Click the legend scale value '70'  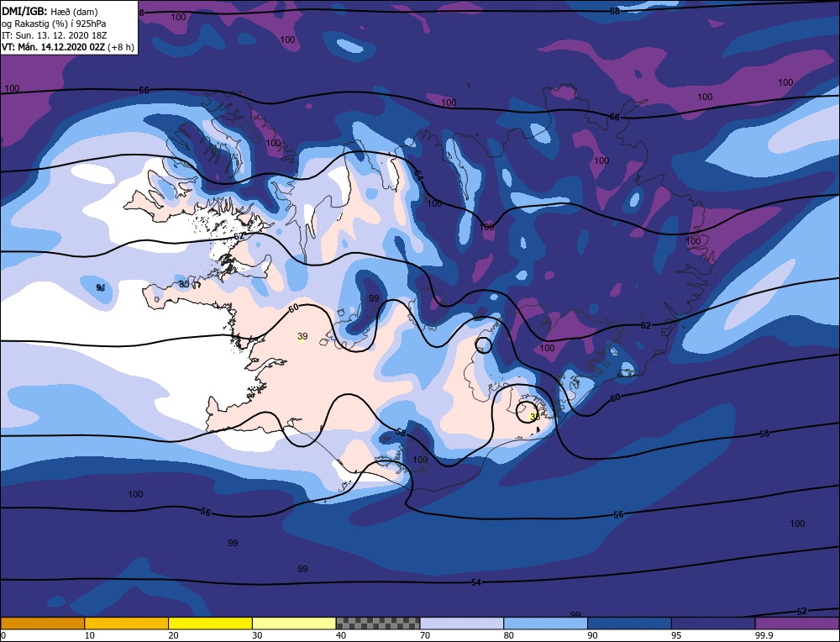point(425,635)
